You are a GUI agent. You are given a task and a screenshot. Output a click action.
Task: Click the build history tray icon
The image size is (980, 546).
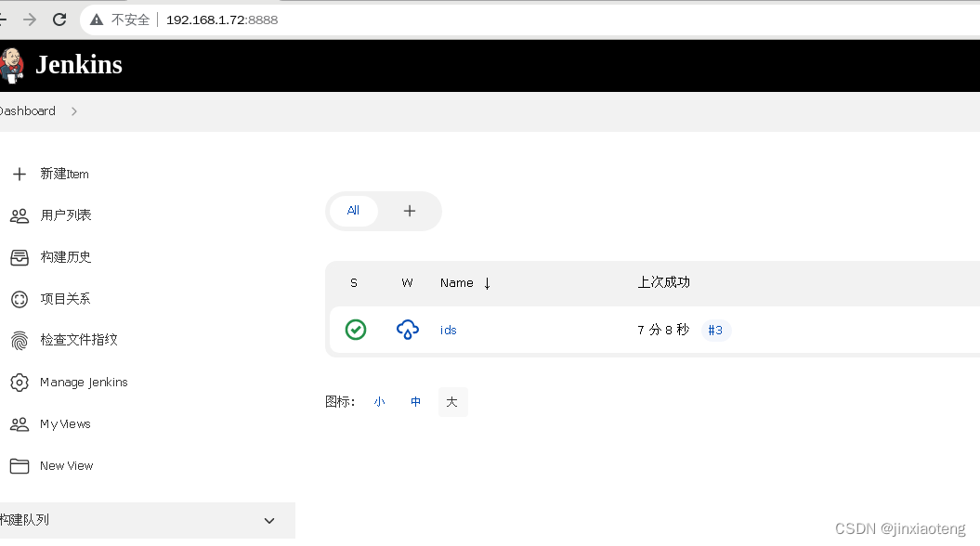click(20, 257)
